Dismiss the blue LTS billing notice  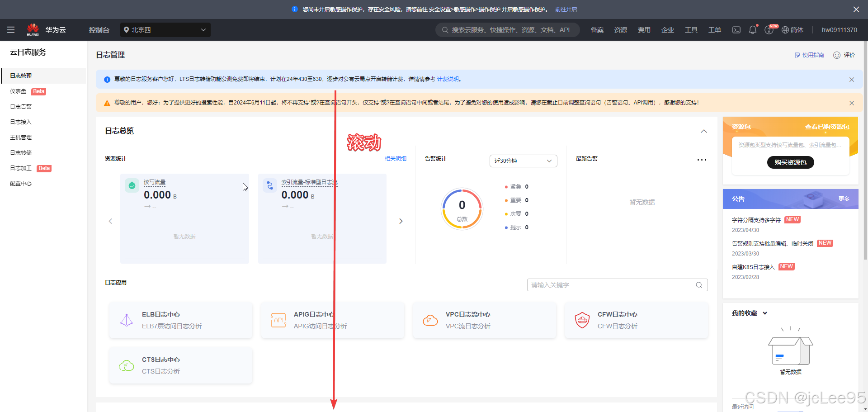852,80
